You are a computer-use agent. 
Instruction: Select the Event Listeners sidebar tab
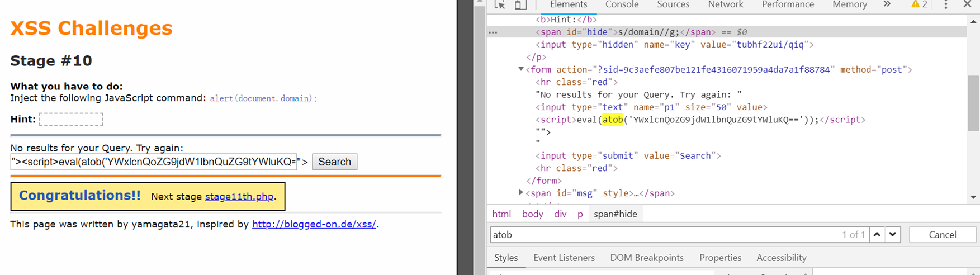564,258
